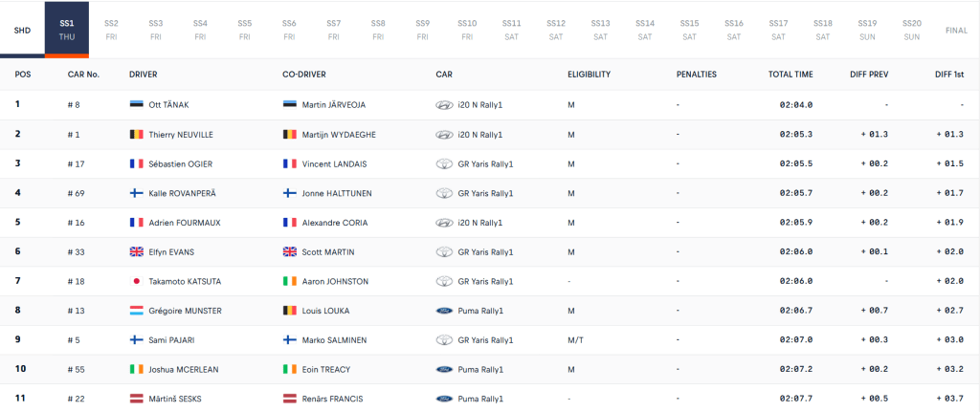Select the SS20 SUN stage tab
Viewport: 980px width, 412px height.
coord(911,29)
